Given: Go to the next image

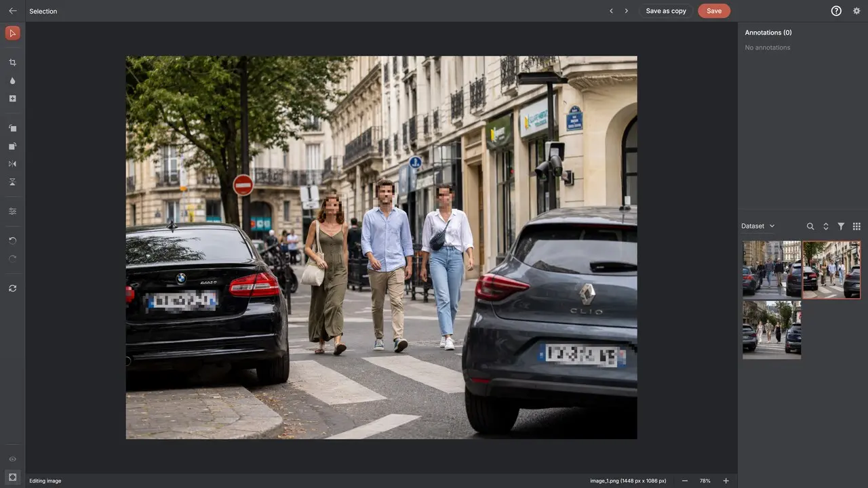Looking at the screenshot, I should point(626,11).
